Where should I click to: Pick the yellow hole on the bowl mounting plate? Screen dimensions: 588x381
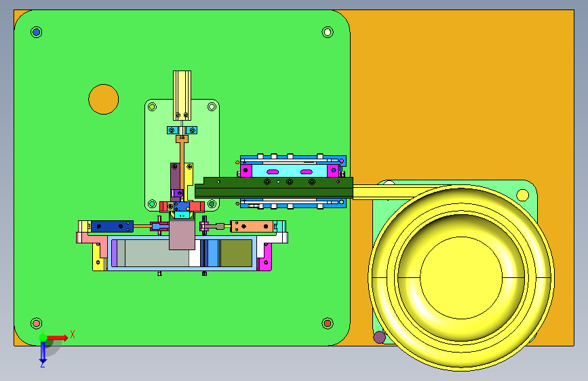click(x=522, y=195)
